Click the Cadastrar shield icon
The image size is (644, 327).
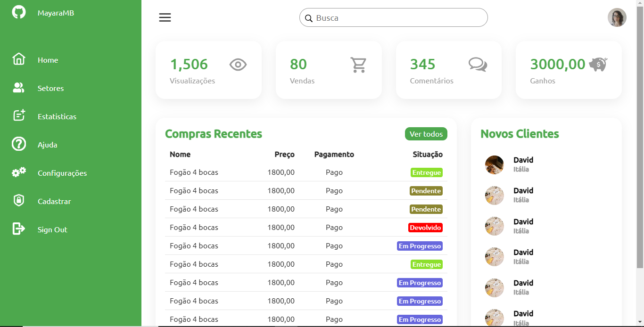click(18, 200)
